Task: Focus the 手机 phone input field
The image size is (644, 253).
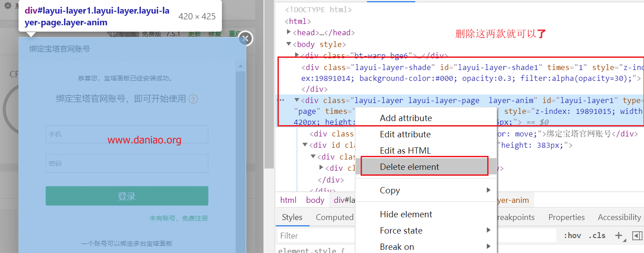Action: coord(127,134)
